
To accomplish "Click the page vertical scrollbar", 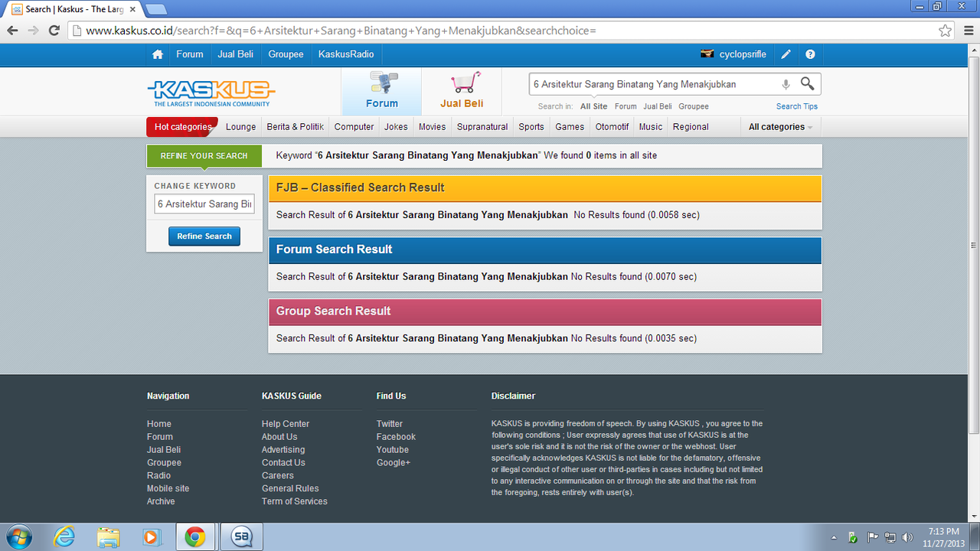I will click(974, 245).
